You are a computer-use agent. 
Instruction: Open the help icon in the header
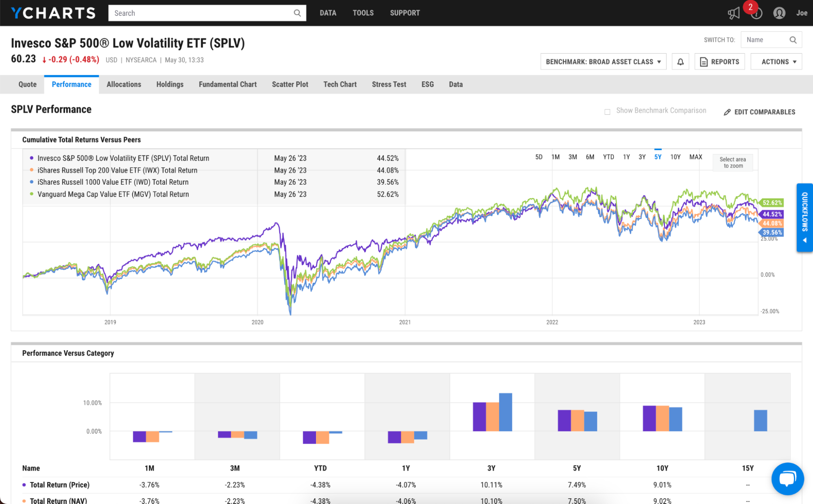tap(756, 13)
